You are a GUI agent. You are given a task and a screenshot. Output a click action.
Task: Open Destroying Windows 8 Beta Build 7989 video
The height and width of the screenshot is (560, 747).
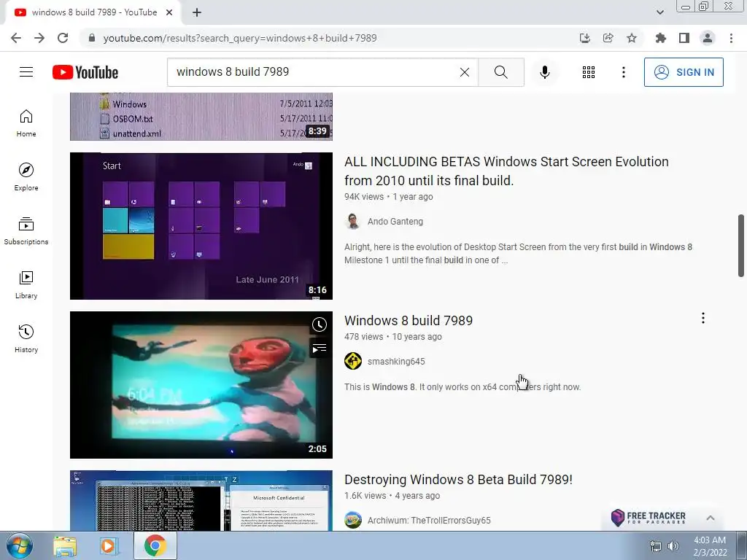coord(458,480)
